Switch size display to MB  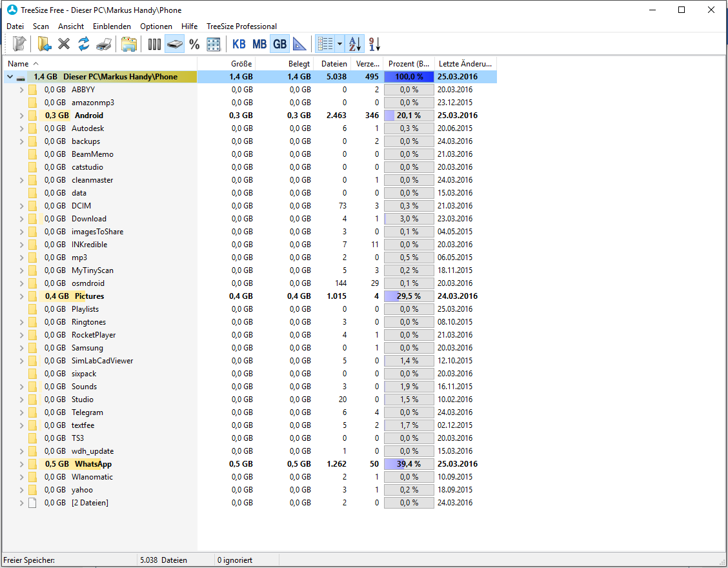click(x=259, y=44)
